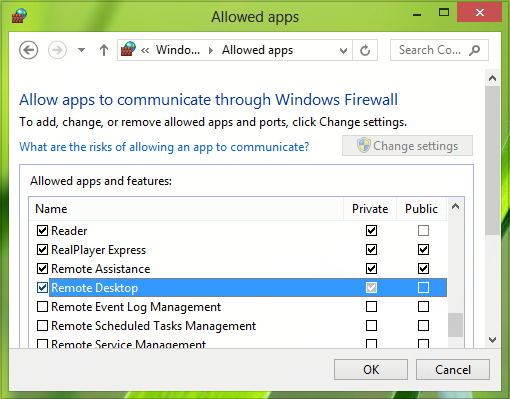Click the shield icon on Change settings
Viewport: 510px width, 399px height.
(x=364, y=146)
